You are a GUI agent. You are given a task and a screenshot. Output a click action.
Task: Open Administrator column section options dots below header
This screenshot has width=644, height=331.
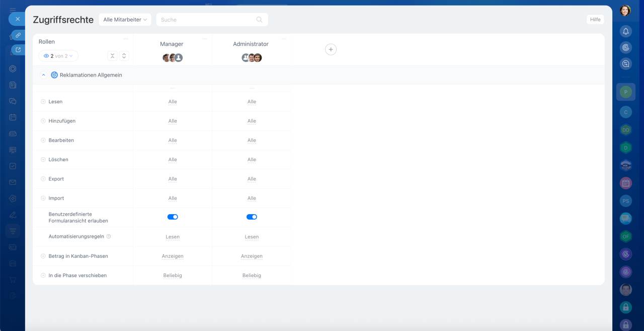(x=252, y=88)
